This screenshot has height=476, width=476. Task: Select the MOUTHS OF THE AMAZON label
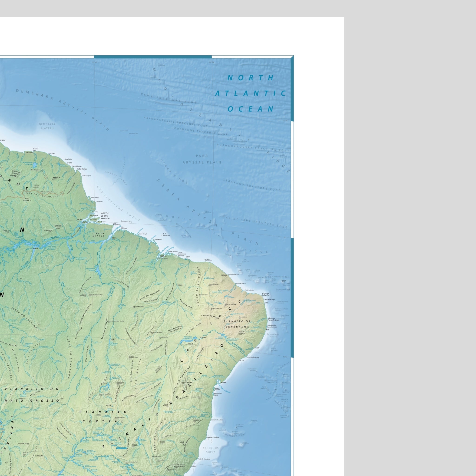click(x=105, y=216)
